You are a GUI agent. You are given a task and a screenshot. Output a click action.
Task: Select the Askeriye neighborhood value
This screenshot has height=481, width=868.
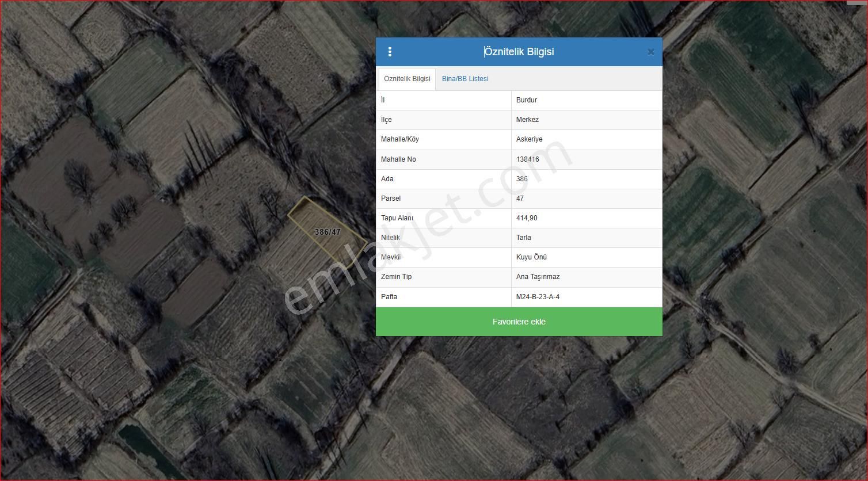point(529,139)
